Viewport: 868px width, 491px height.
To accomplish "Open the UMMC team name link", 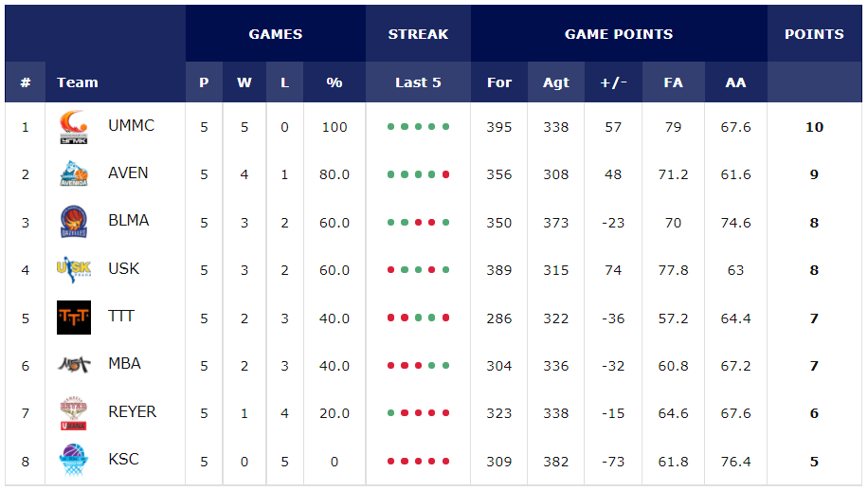I will click(x=131, y=126).
